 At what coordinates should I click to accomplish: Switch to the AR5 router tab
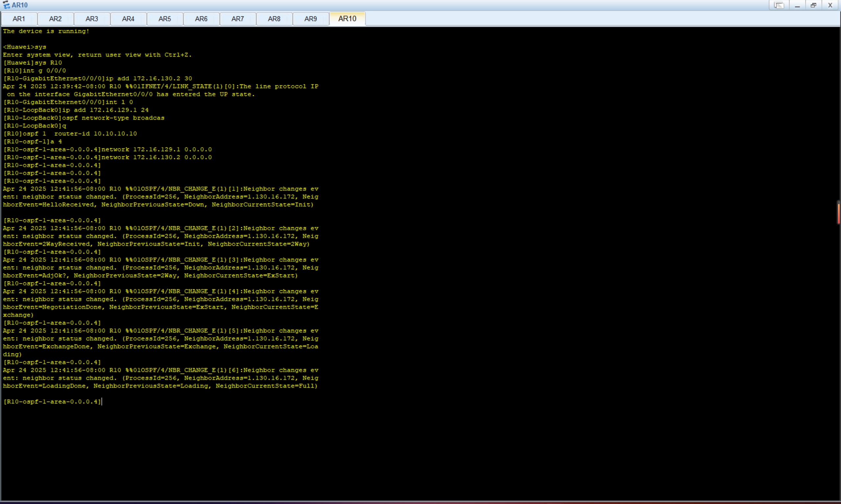[165, 19]
